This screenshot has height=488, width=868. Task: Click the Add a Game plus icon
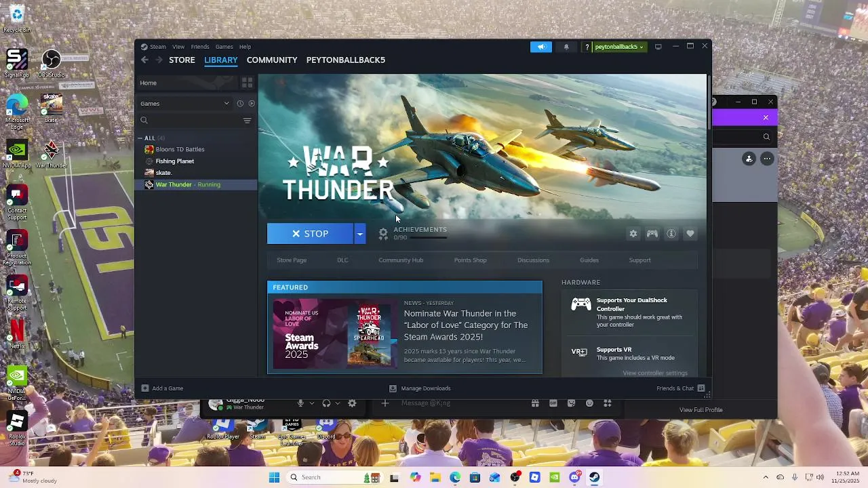click(144, 388)
